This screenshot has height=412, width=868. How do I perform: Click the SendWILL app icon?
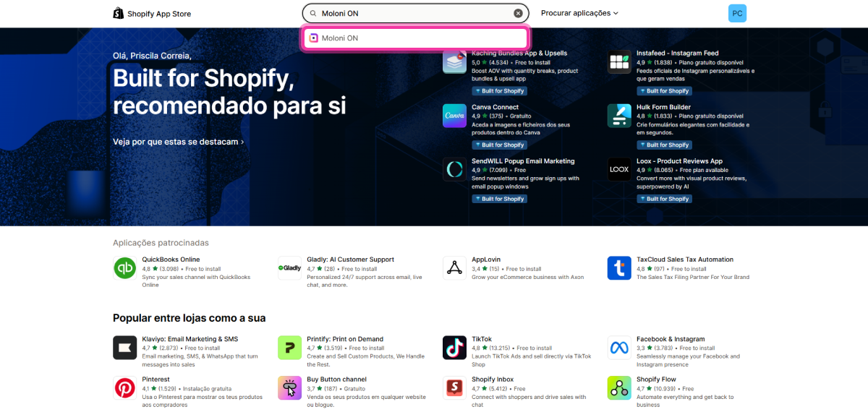click(454, 170)
